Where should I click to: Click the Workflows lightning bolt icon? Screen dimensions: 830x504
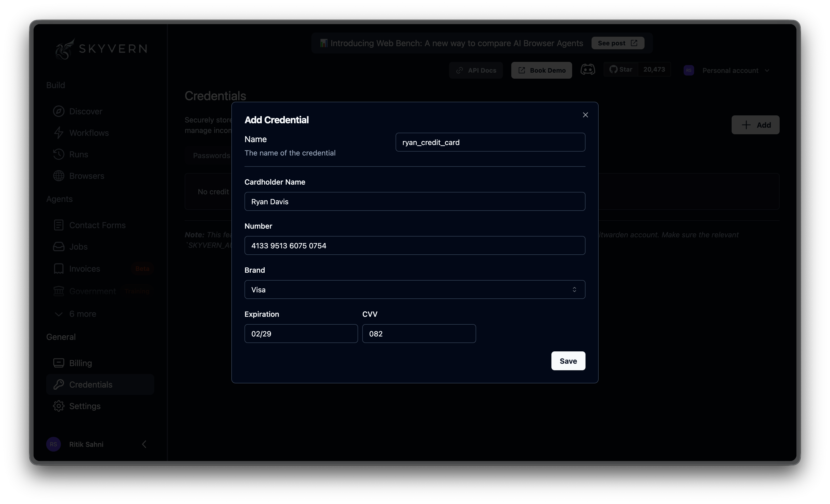[x=58, y=133]
